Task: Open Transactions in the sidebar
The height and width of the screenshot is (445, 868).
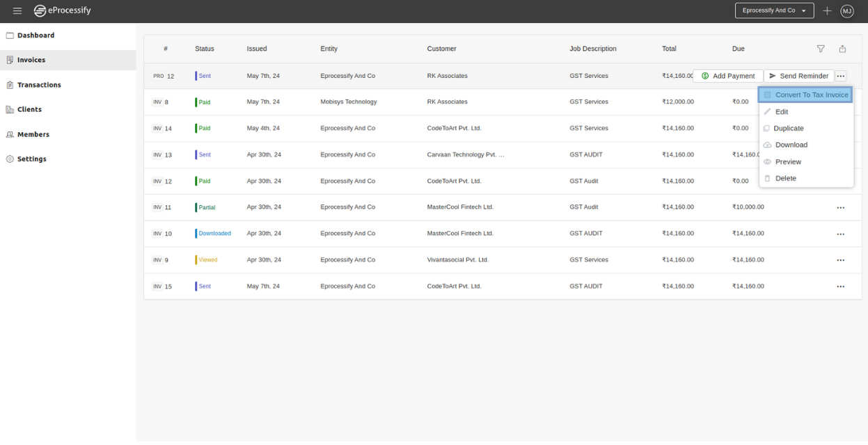Action: pos(39,85)
